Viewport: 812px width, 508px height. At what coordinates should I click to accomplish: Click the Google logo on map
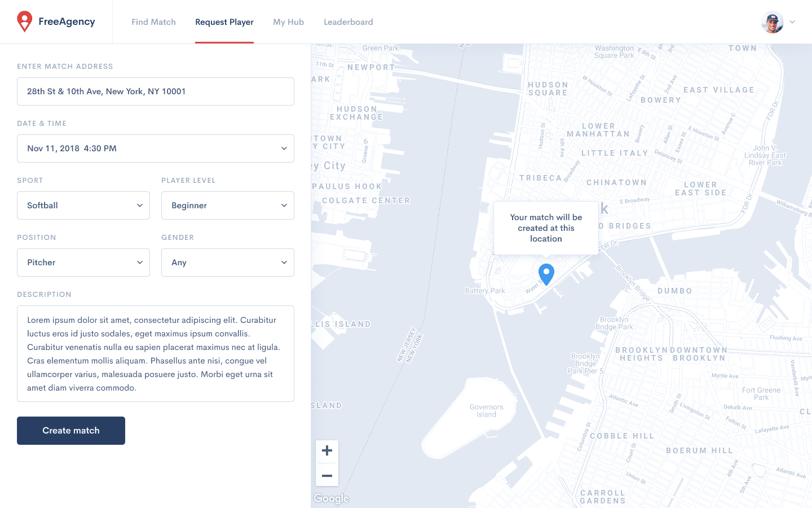click(332, 498)
